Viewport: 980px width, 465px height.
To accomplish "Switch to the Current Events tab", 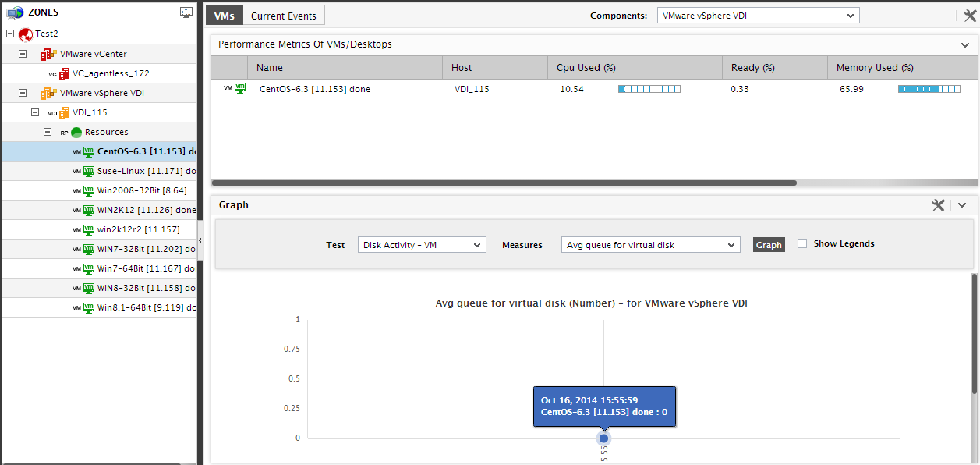I will click(x=284, y=16).
